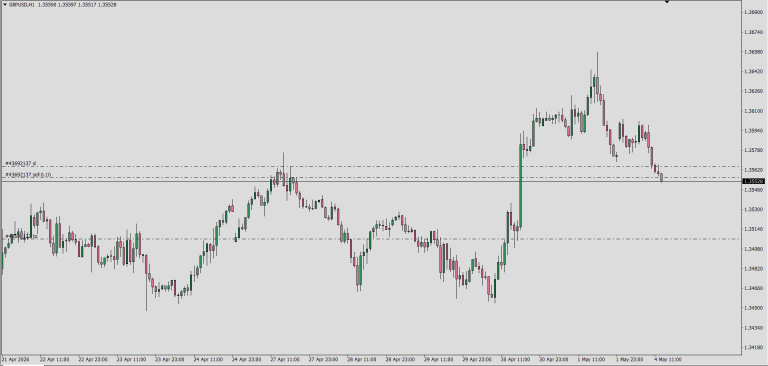Click time axis label 29 Apr 11:00

tap(439, 360)
